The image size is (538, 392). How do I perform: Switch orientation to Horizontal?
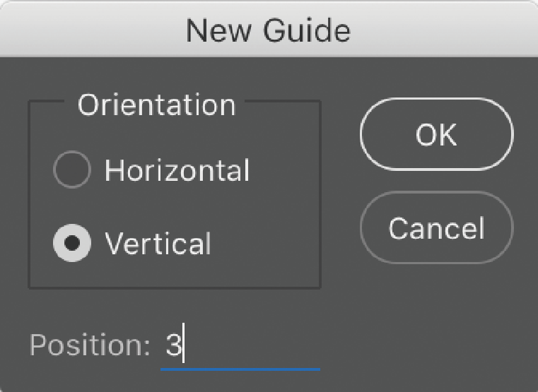click(72, 170)
